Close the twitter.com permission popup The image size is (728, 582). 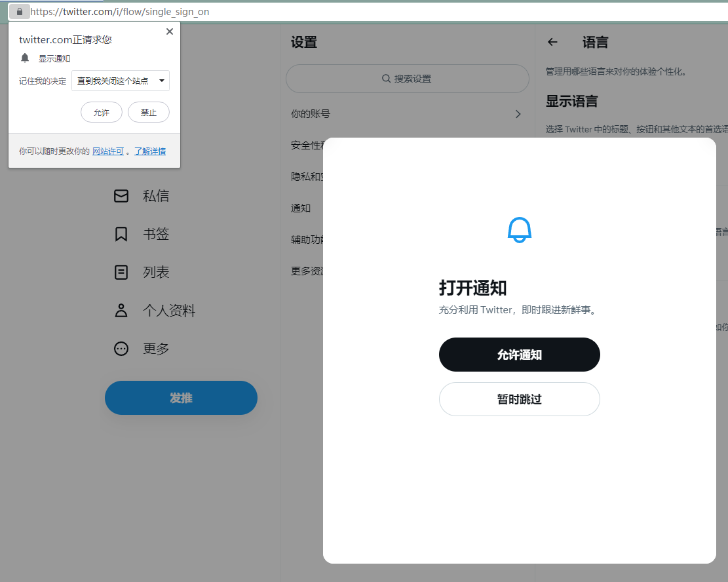pos(170,31)
